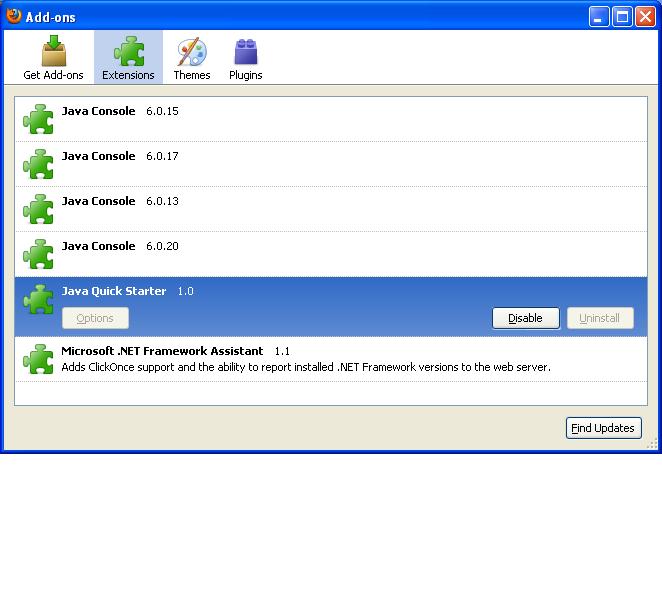Click the Themes tab label

click(x=192, y=75)
